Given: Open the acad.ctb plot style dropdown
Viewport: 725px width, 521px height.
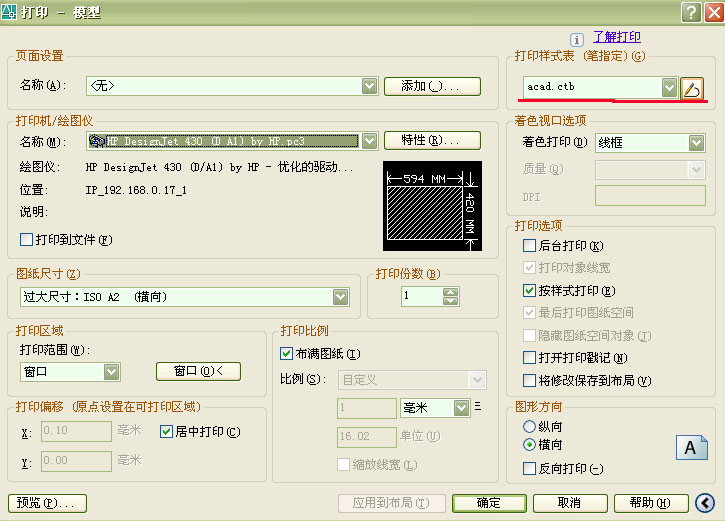Looking at the screenshot, I should tap(669, 87).
